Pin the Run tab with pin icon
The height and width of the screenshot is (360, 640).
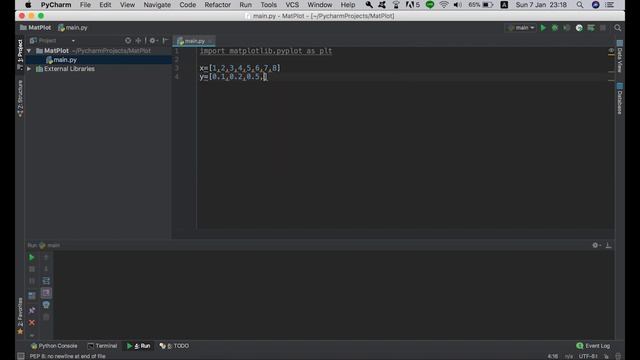[31, 310]
